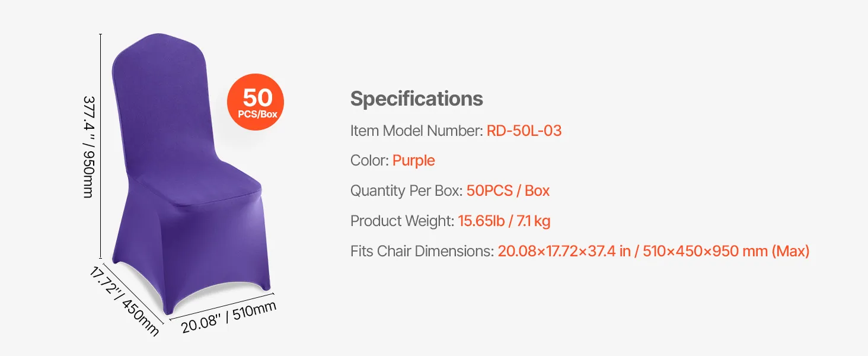Click the Specifications heading
This screenshot has height=356, width=868.
(416, 98)
